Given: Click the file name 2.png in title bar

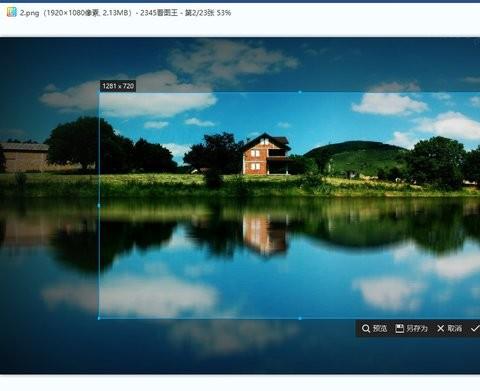Looking at the screenshot, I should click(29, 13).
